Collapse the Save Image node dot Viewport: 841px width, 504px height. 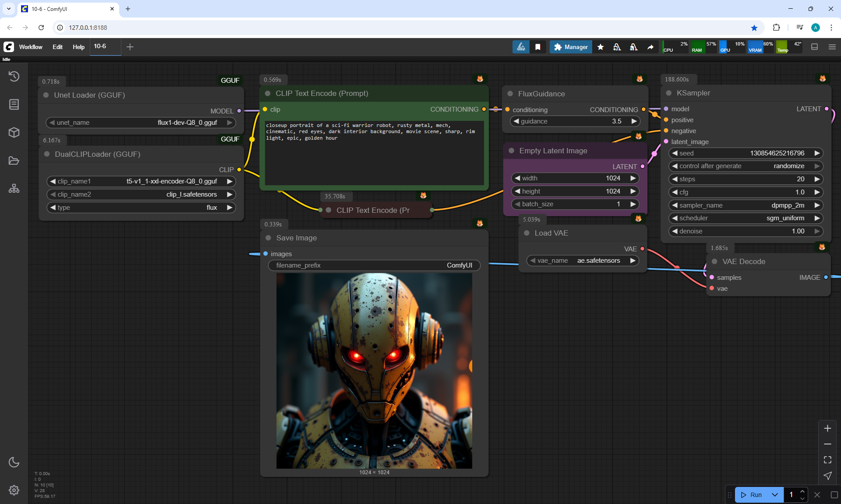(x=269, y=238)
